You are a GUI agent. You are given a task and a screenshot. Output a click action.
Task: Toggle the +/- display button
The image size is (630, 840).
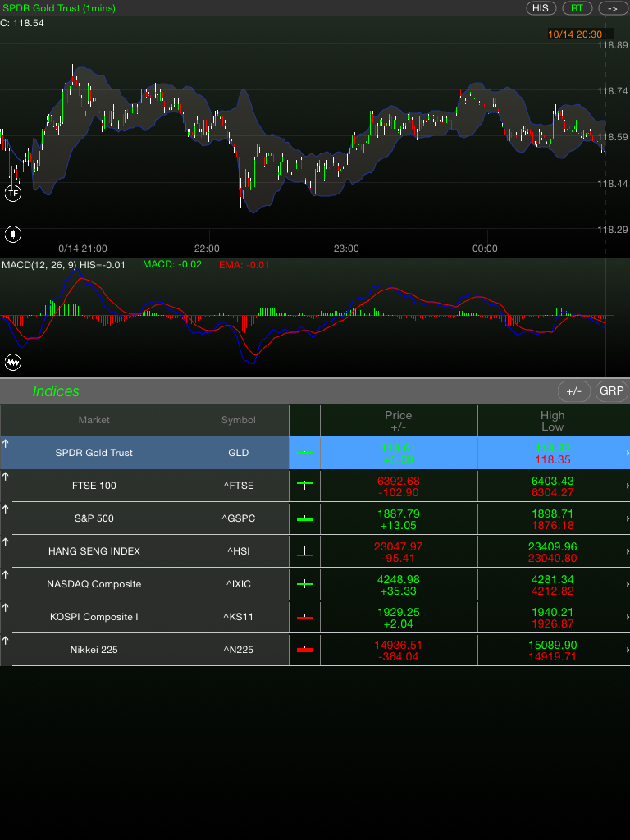573,391
